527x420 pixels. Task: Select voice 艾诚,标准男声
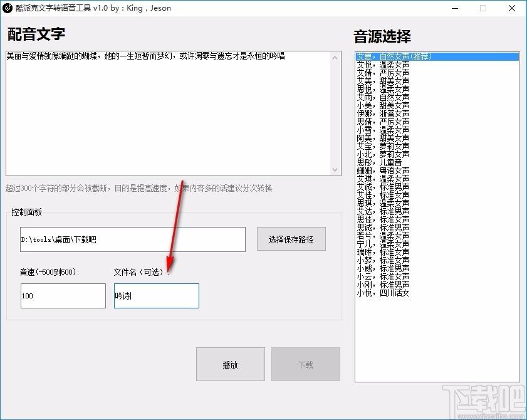coord(437,187)
